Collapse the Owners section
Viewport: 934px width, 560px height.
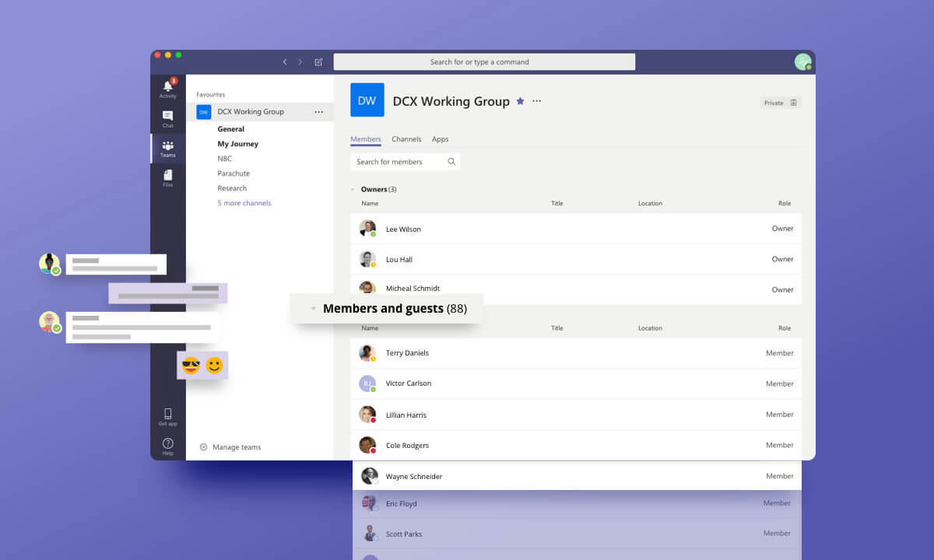click(x=353, y=190)
